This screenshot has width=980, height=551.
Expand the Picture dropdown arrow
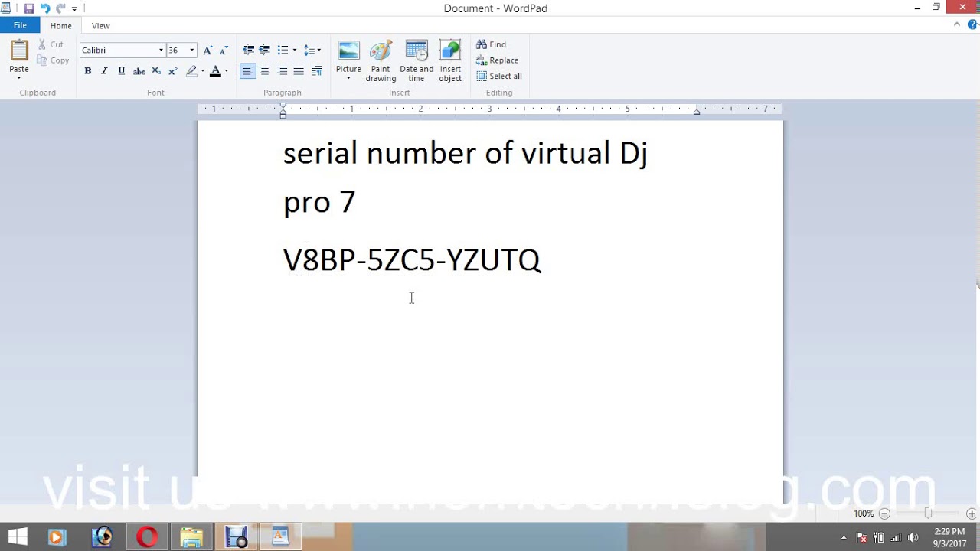coord(348,77)
